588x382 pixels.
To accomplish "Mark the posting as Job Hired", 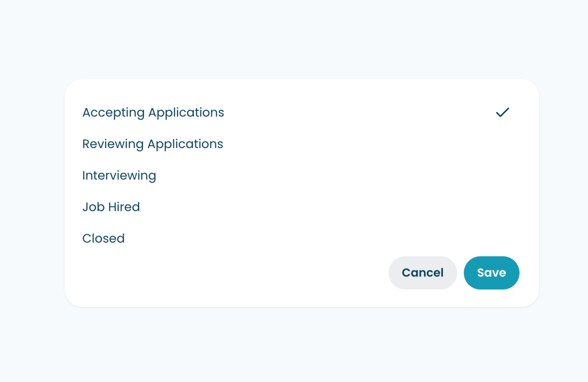I will pyautogui.click(x=301, y=207).
